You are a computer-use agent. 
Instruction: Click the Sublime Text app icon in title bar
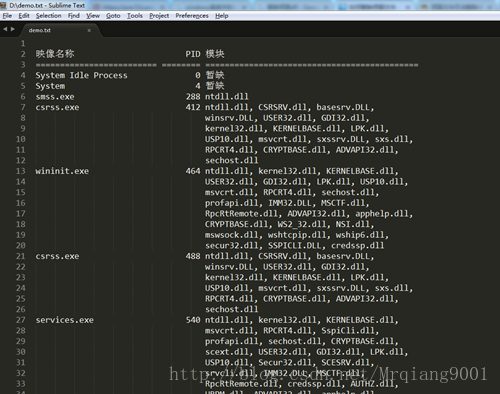pos(4,5)
